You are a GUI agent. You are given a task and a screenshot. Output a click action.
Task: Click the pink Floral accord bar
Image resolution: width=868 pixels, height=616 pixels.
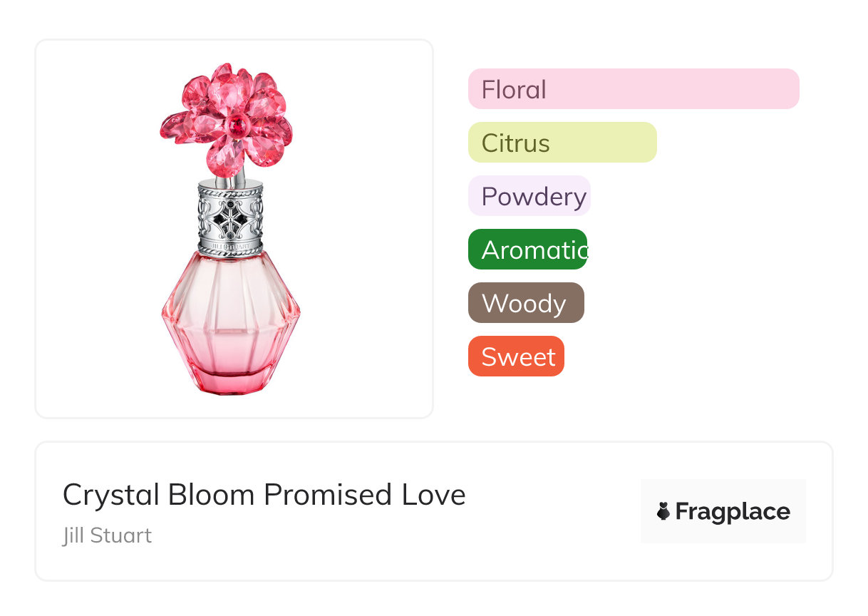tap(633, 89)
